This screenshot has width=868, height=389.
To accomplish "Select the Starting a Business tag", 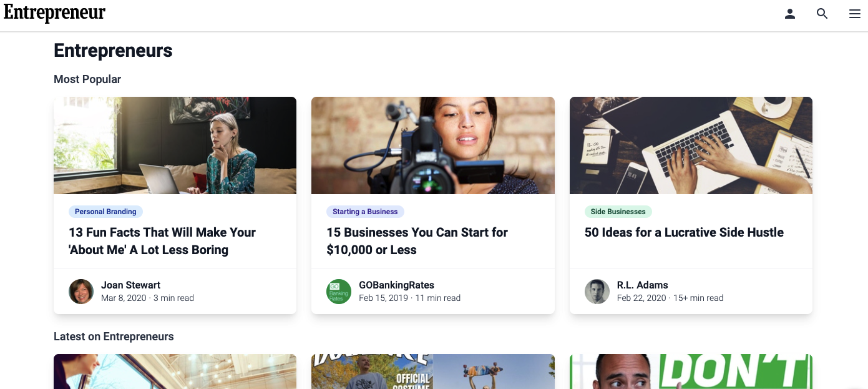I will [365, 212].
